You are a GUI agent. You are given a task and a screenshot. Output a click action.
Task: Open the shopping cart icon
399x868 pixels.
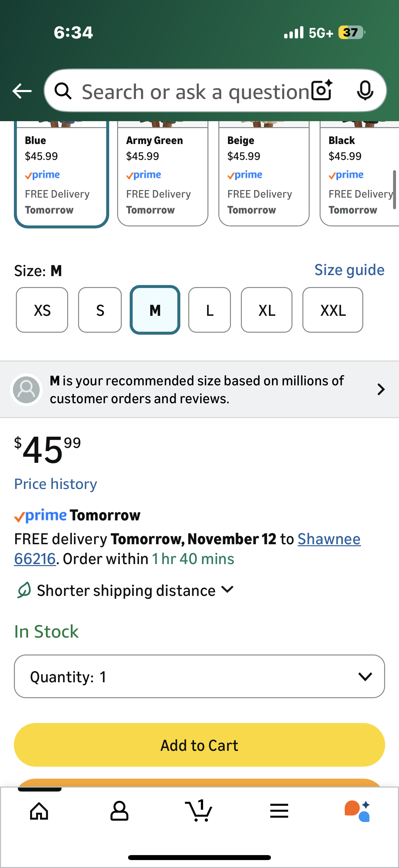(199, 811)
